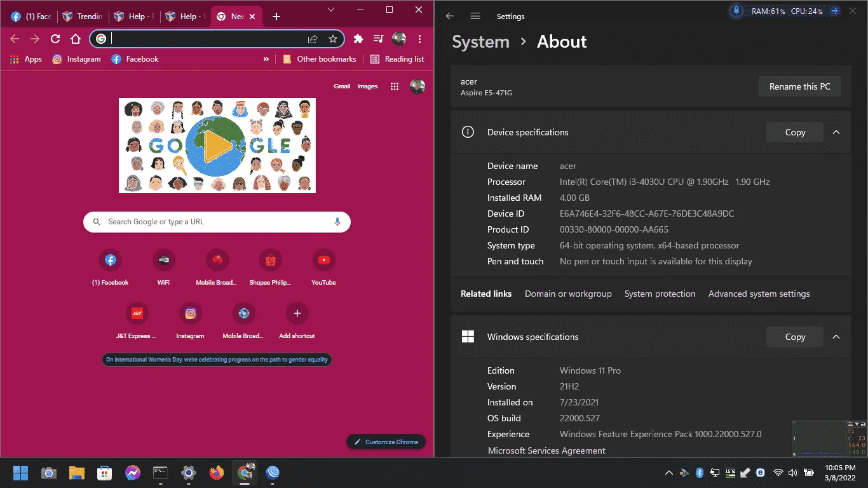The width and height of the screenshot is (868, 488).
Task: Open the Instagram shortcut tile
Action: point(191,320)
